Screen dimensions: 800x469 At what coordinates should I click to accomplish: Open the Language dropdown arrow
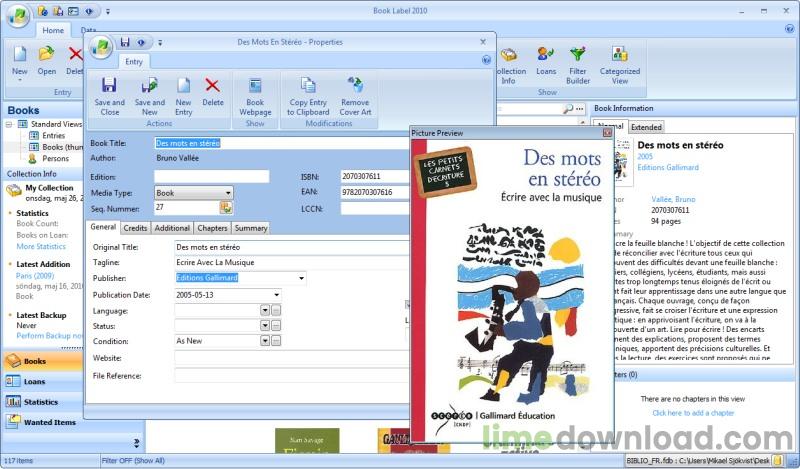pos(265,310)
